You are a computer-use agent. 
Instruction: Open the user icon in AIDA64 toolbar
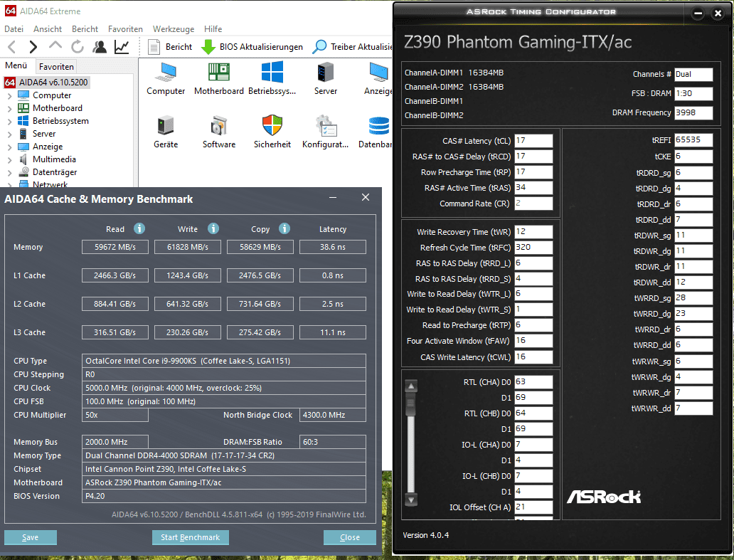(100, 47)
